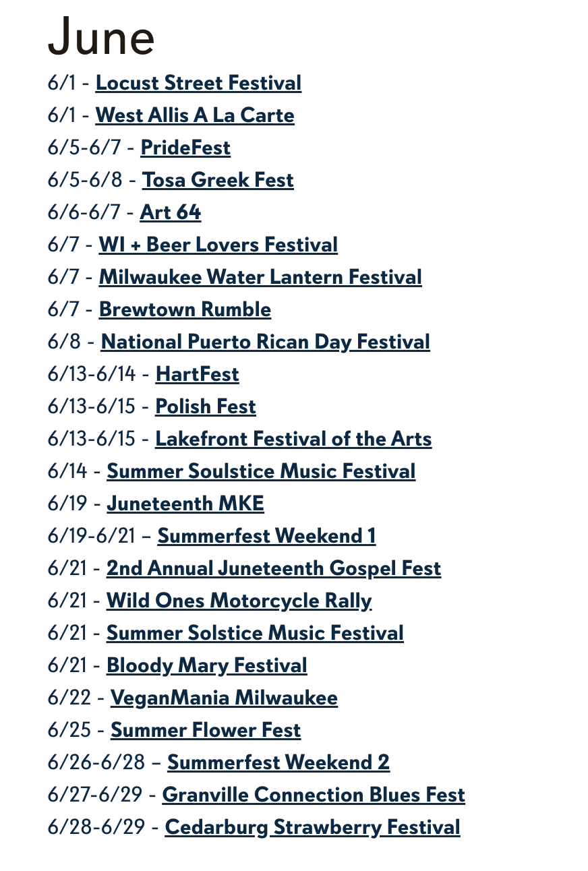Open the National Puerto Rican Day Festival link

[x=265, y=342]
